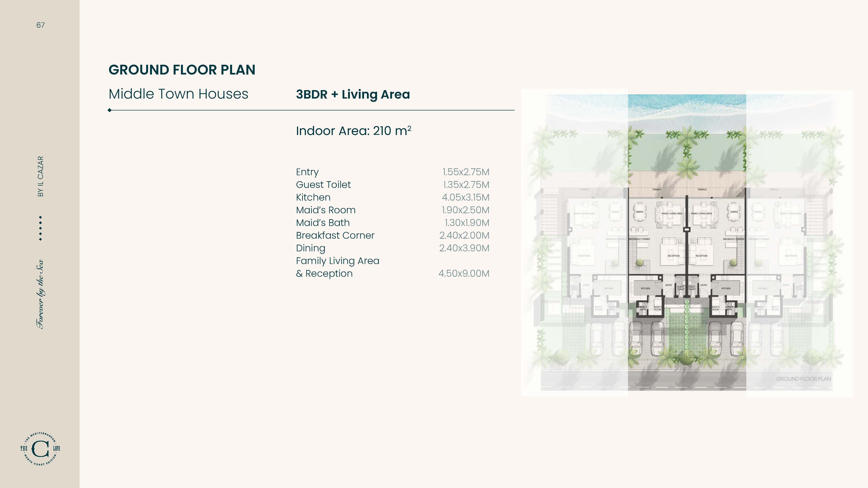
Task: Select the 1.90x2.50M dimension value
Action: (465, 210)
